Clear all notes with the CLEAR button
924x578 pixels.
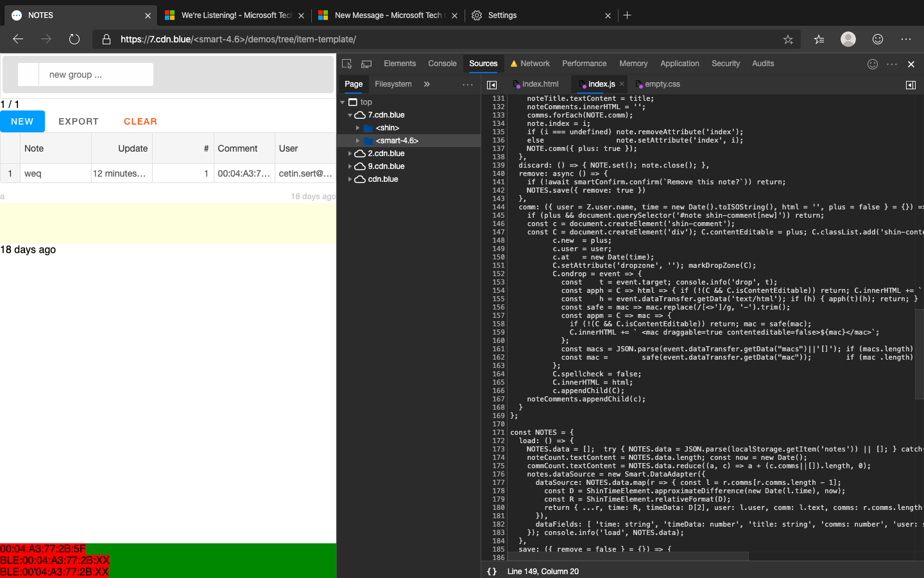(140, 121)
